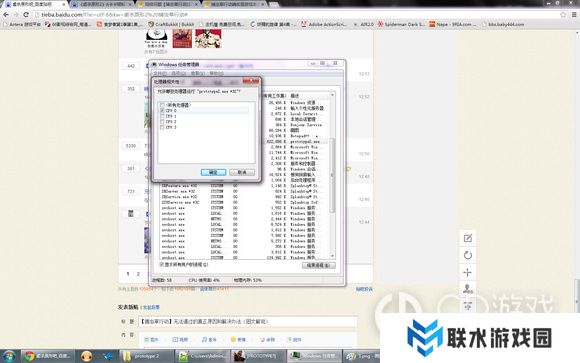Switch to the PROTOTYPE®2 game taskbar item

click(x=258, y=356)
